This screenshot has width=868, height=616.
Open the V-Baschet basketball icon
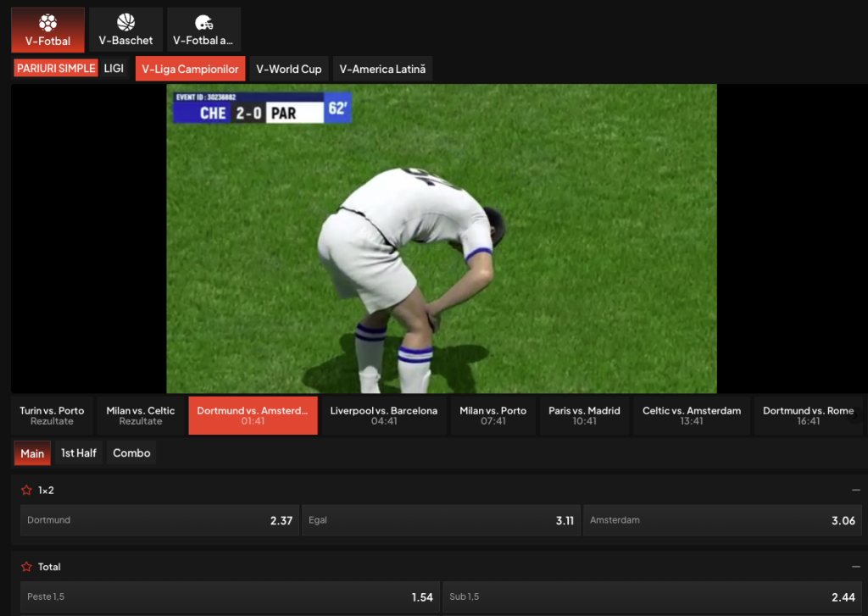pos(125,22)
